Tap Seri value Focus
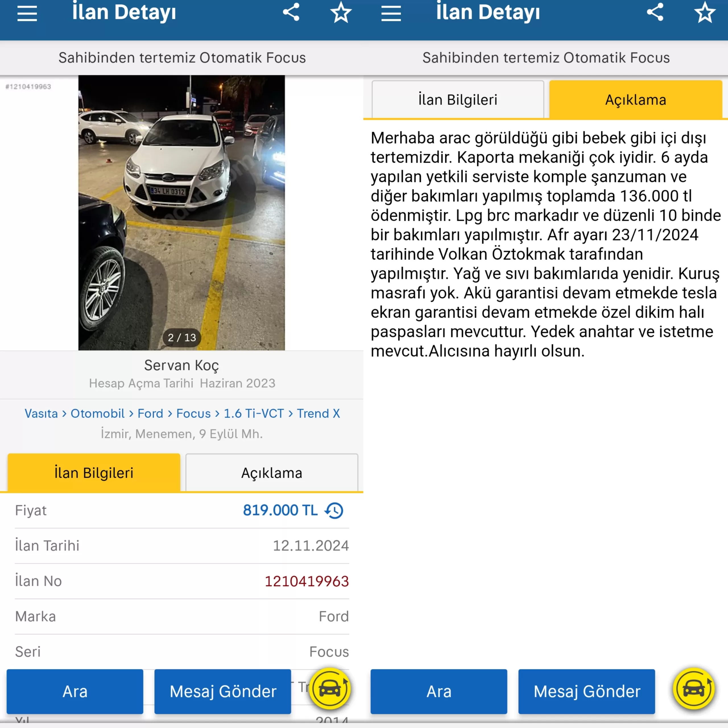 (x=329, y=652)
